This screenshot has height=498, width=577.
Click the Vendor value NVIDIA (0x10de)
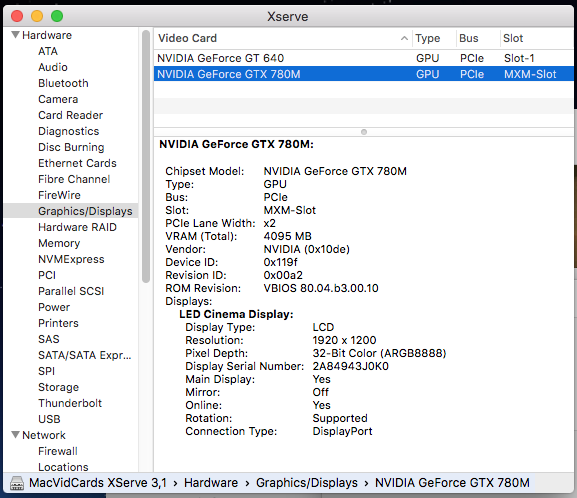click(307, 249)
